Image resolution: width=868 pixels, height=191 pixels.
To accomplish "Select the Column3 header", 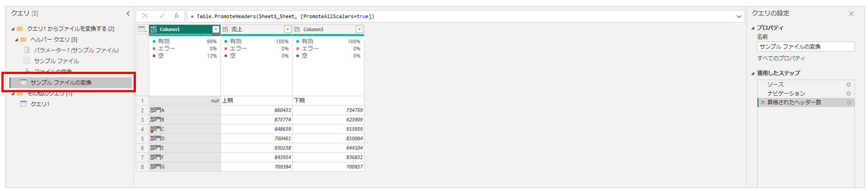I will click(x=328, y=29).
